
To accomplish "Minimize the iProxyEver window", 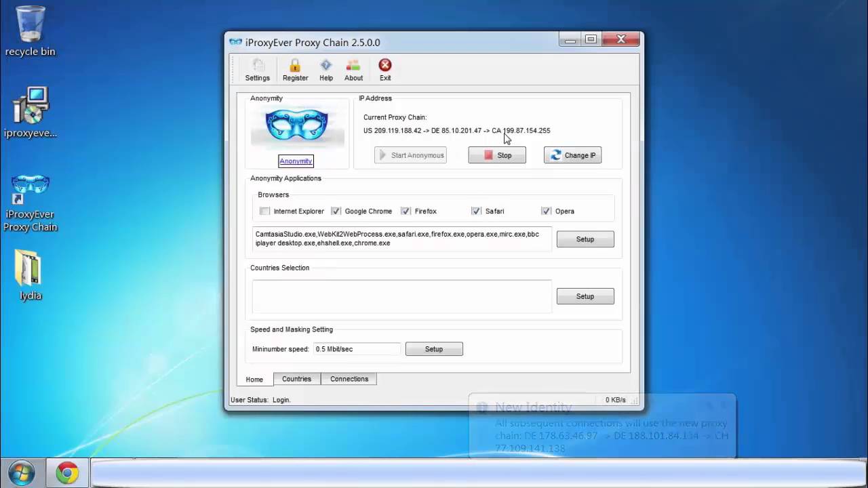I will [x=570, y=40].
